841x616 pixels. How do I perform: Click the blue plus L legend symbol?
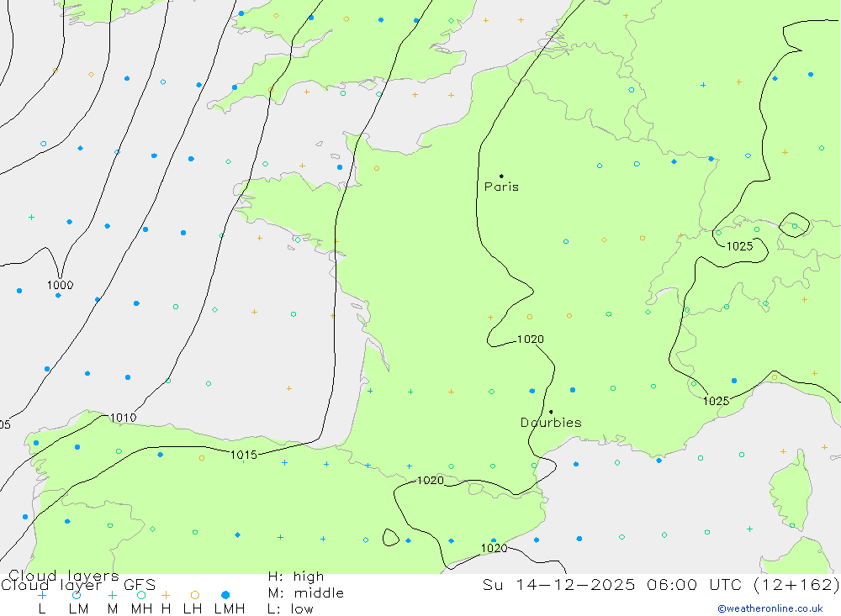pos(42,595)
